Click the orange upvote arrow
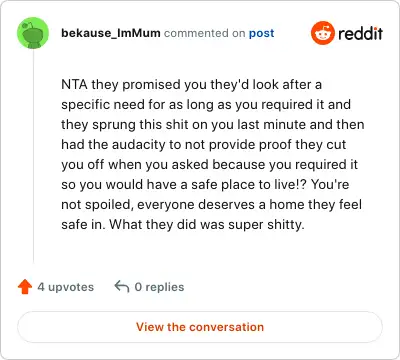 [25, 287]
